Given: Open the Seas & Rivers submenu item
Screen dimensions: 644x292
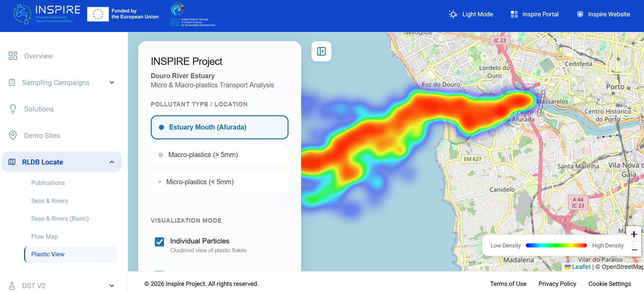Looking at the screenshot, I should pos(50,201).
